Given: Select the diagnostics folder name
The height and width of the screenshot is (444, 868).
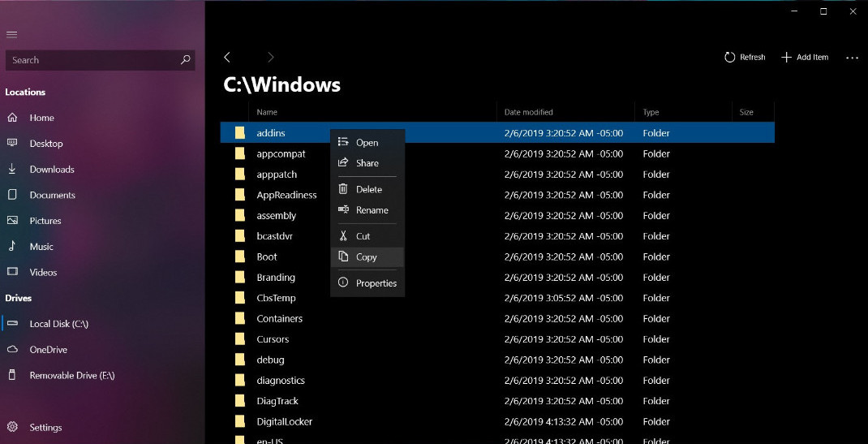Looking at the screenshot, I should 281,381.
